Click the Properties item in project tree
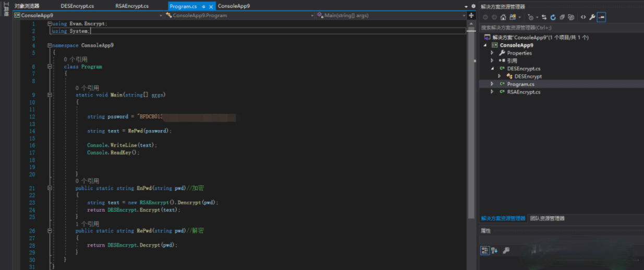 click(x=519, y=53)
